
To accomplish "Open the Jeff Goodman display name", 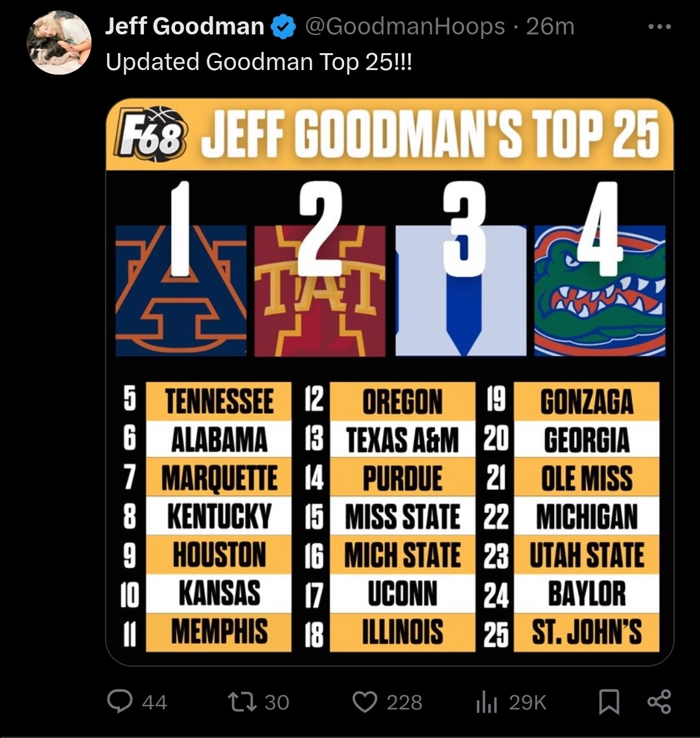I will pyautogui.click(x=185, y=26).
